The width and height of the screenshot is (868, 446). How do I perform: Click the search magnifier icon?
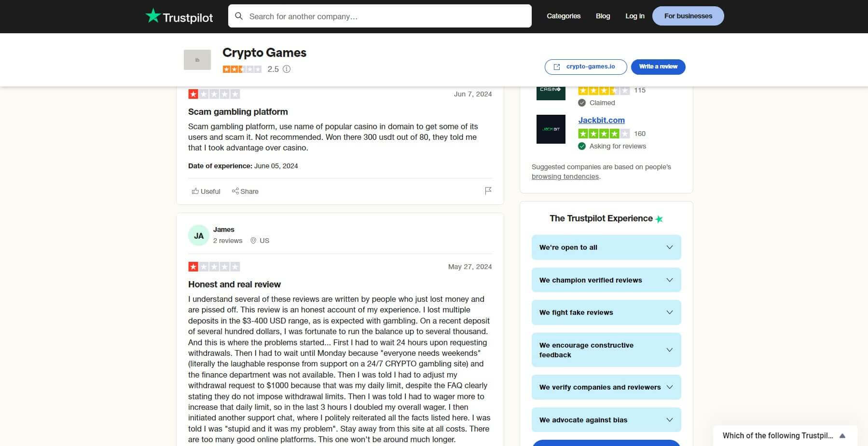[239, 16]
